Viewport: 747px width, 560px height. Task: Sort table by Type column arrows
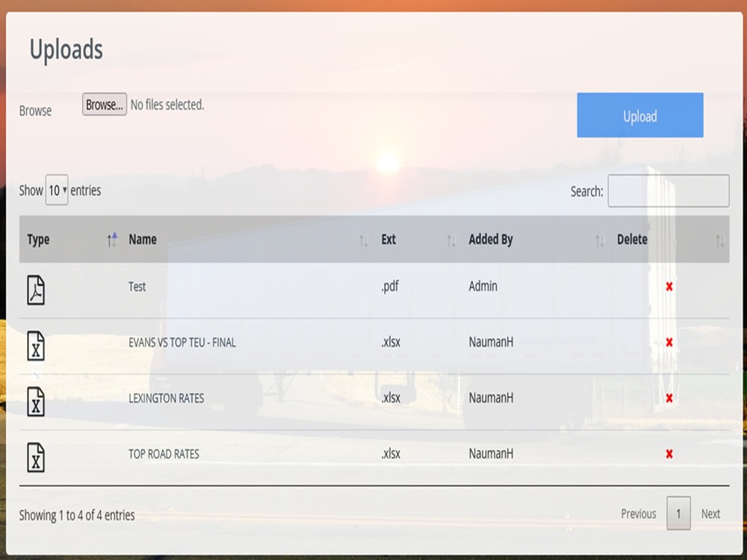click(x=111, y=240)
